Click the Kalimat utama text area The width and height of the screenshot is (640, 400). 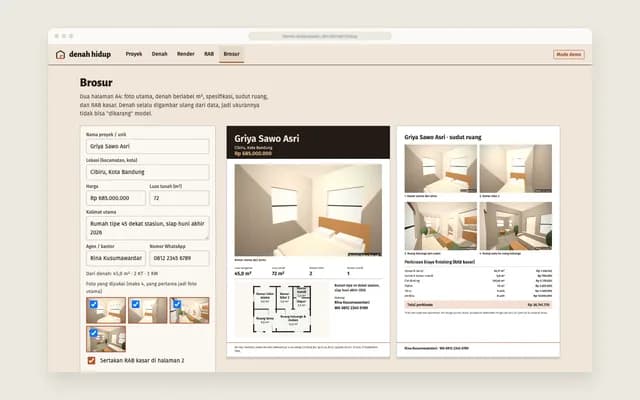point(147,228)
